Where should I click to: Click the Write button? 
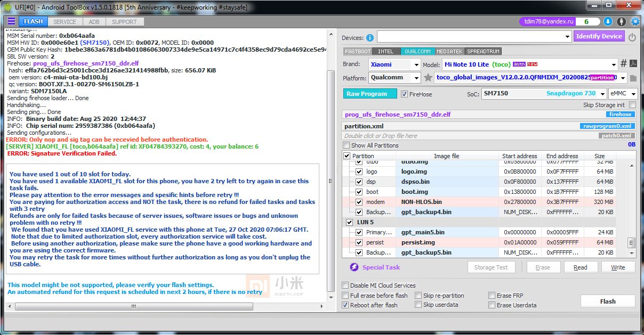pyautogui.click(x=618, y=267)
